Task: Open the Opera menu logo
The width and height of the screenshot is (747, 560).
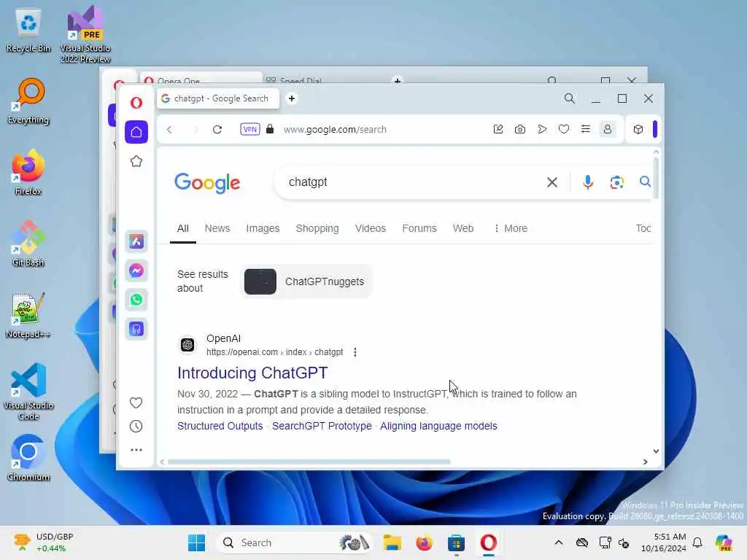Action: (x=136, y=102)
